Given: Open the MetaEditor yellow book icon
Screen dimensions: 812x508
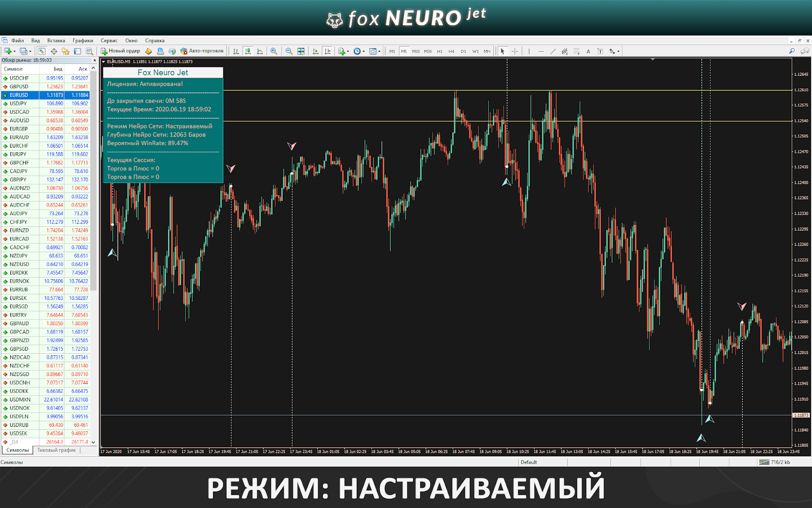Looking at the screenshot, I should tap(148, 51).
